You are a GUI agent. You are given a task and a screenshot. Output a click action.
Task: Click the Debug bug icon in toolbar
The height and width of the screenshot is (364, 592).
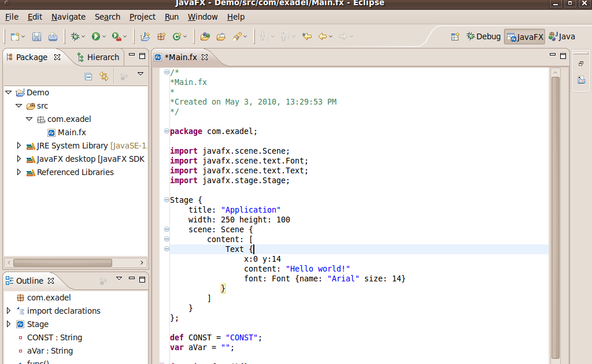(75, 36)
